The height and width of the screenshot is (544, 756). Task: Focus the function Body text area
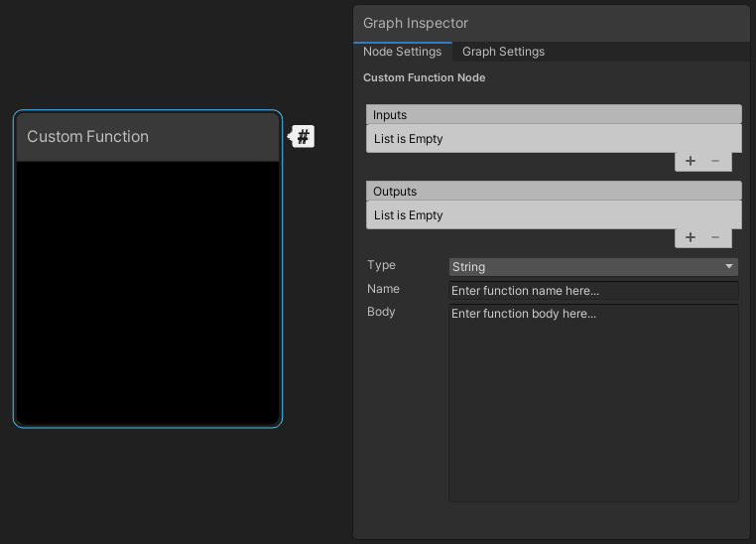(593, 402)
